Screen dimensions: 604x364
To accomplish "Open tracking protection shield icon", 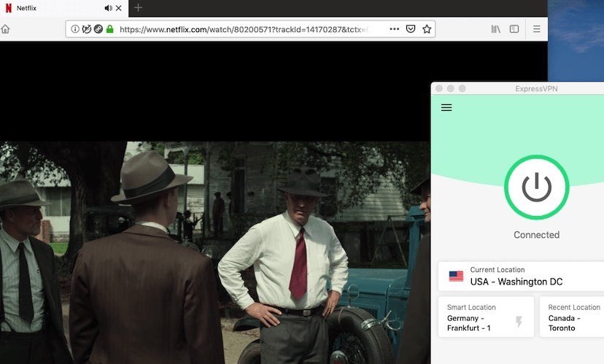I will 87,29.
